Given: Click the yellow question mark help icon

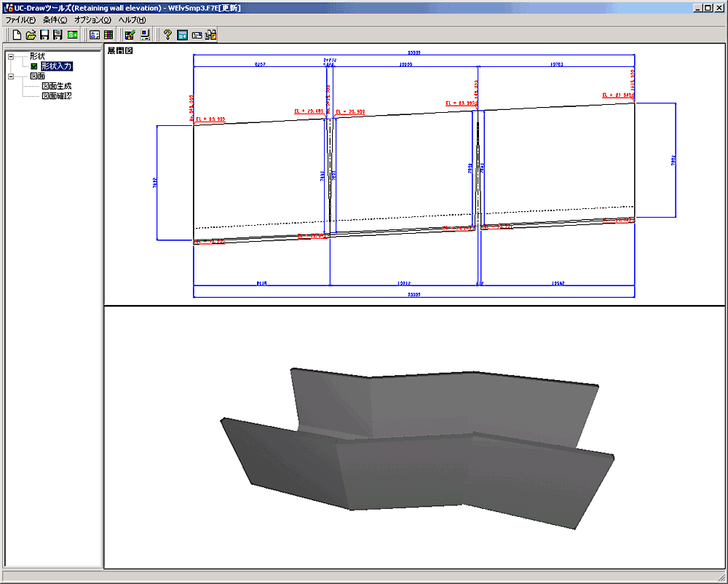Looking at the screenshot, I should click(167, 35).
